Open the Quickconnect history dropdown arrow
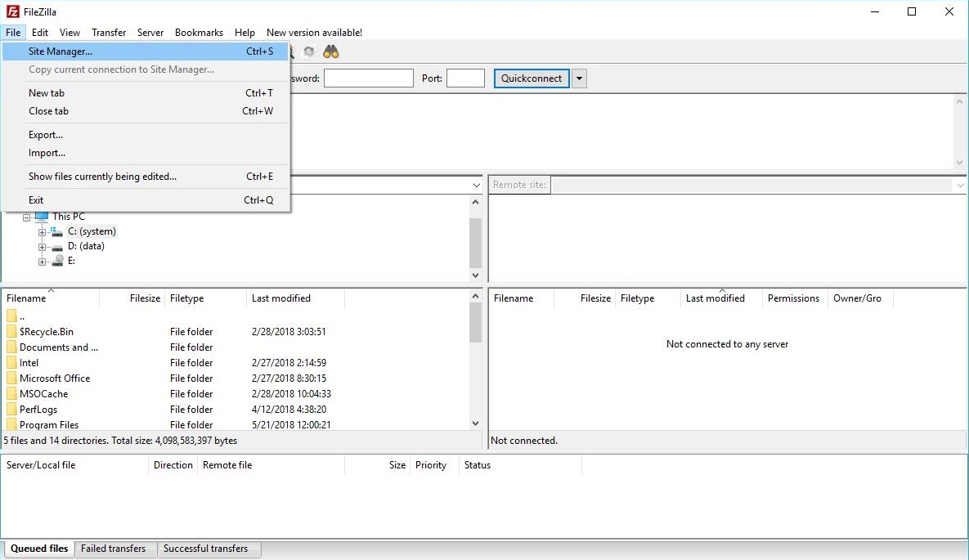Viewport: 969px width, 560px height. coord(579,78)
